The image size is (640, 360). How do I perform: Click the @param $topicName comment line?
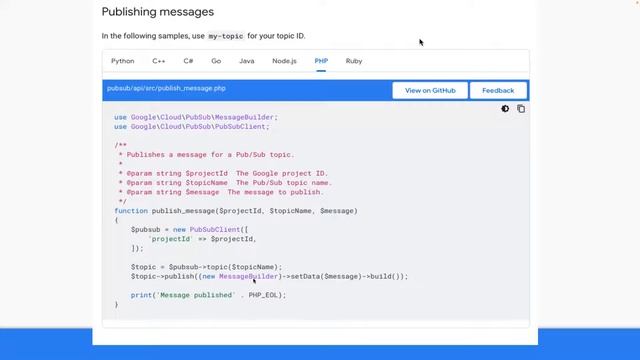point(225,183)
